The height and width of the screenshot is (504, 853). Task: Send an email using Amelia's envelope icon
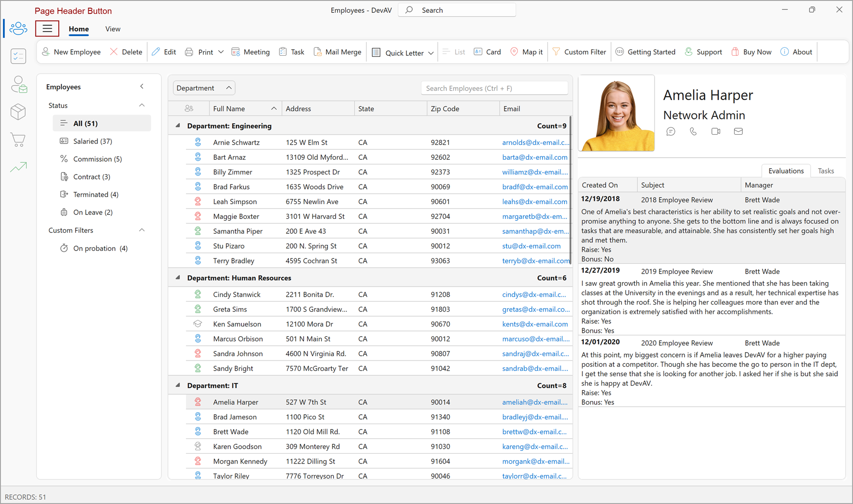[738, 131]
